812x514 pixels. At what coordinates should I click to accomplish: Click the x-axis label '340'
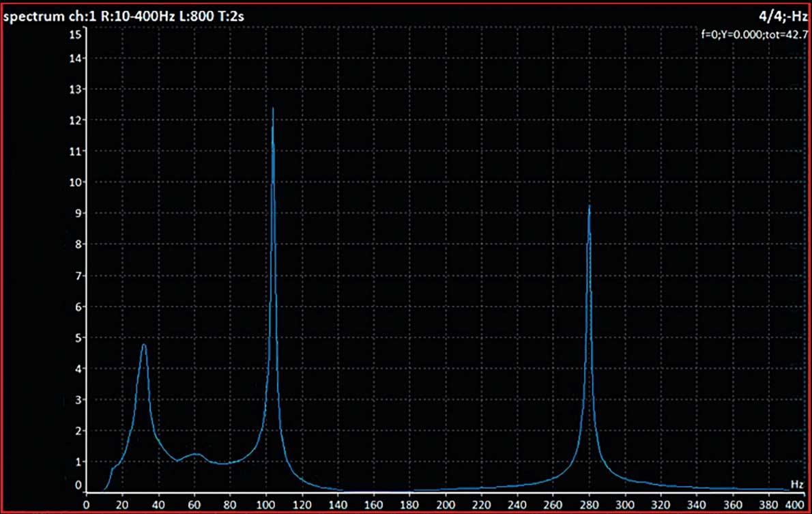pos(697,504)
